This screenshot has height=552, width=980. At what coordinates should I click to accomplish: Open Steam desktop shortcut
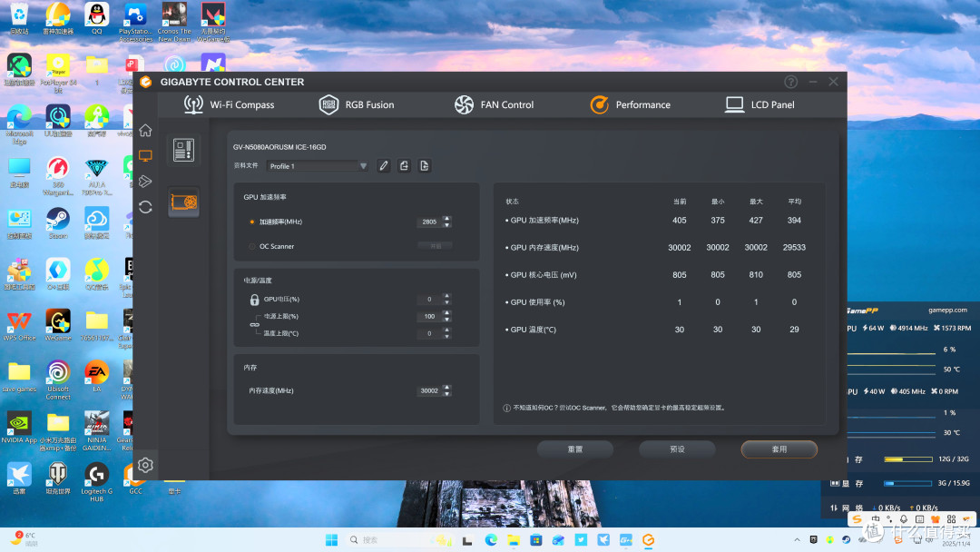[x=57, y=223]
